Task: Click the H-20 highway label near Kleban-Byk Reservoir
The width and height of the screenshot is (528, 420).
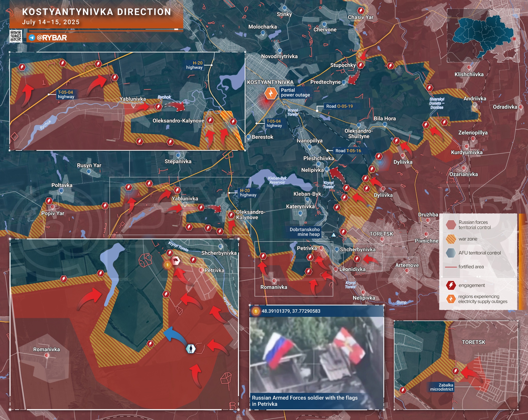Action: tap(248, 193)
